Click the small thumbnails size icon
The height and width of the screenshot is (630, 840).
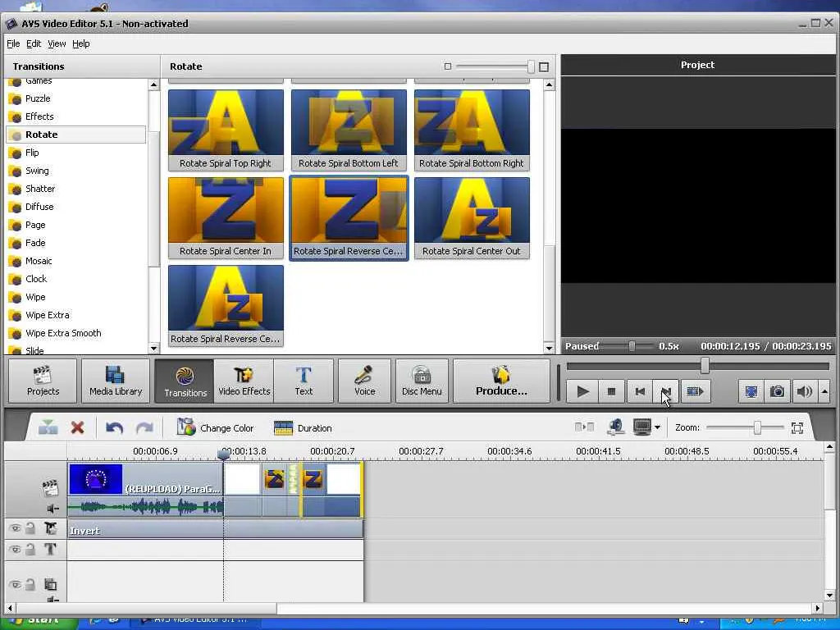[x=448, y=66]
